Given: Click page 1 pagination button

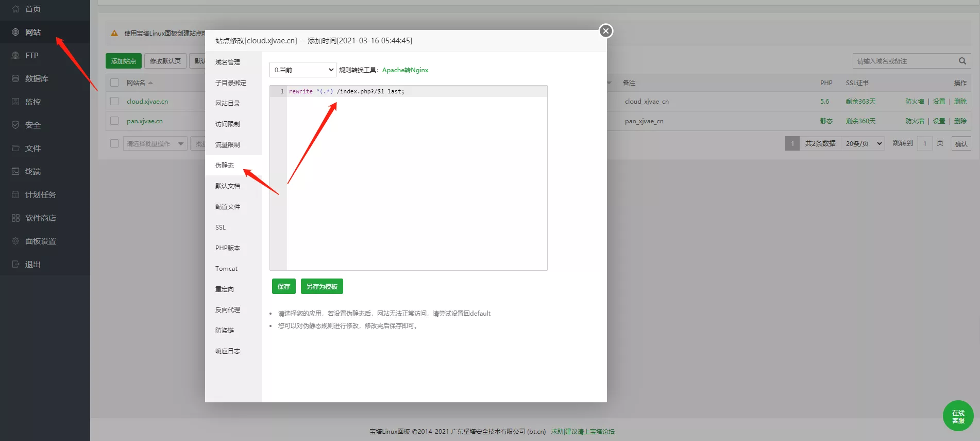Looking at the screenshot, I should [x=792, y=143].
